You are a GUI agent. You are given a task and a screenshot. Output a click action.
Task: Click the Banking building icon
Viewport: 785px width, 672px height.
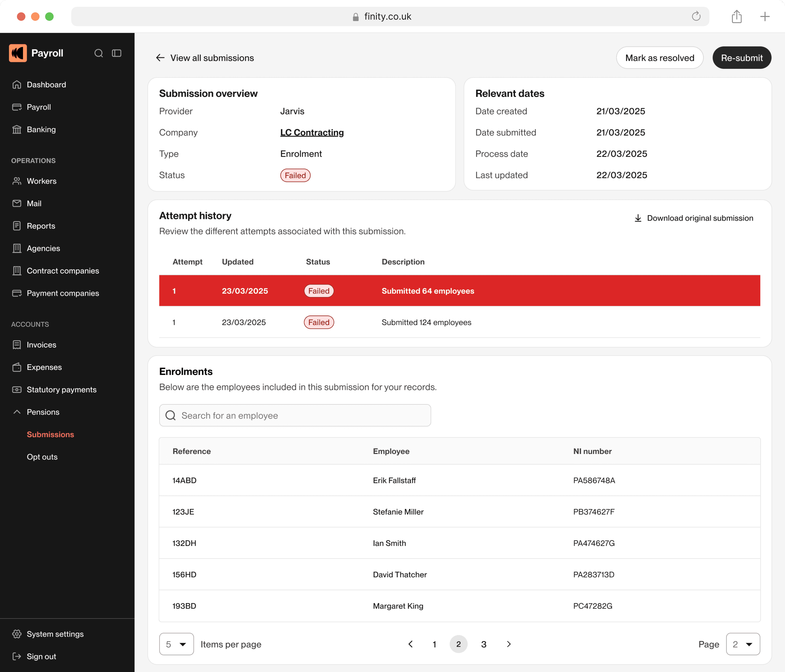coord(17,130)
